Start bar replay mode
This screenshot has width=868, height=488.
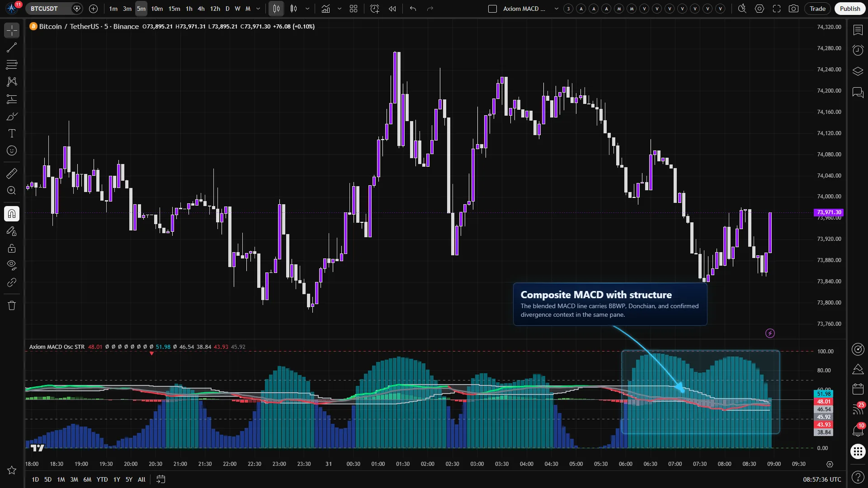[392, 9]
